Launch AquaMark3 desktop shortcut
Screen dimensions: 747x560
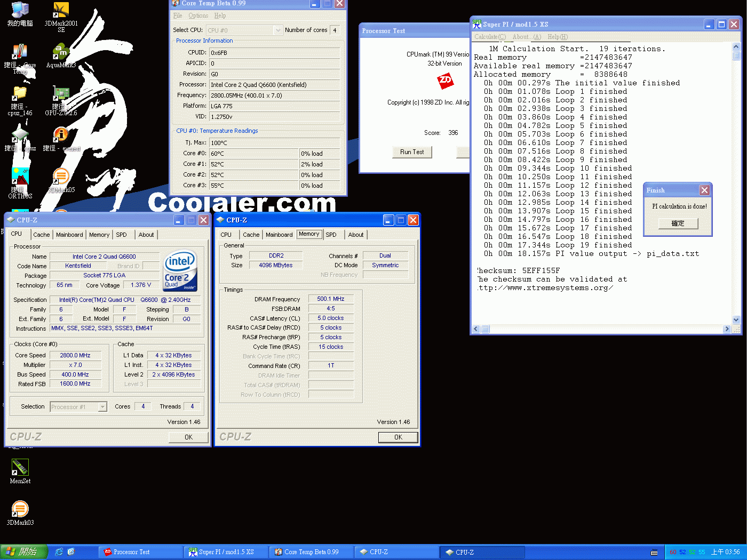[61, 56]
